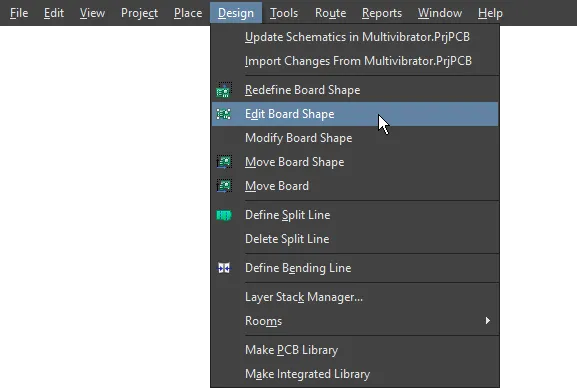Open the File menu
Screen dimensions: 577x388
(19, 13)
